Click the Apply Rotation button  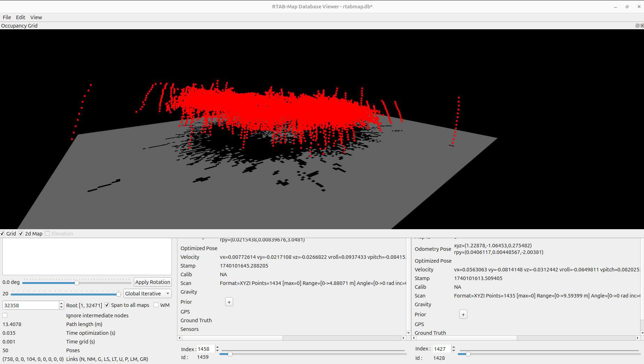click(x=153, y=282)
